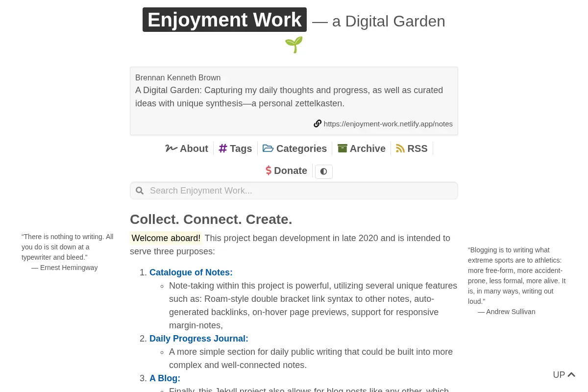
Task: Focus the Search Enjoyment Work field
Action: [x=294, y=191]
